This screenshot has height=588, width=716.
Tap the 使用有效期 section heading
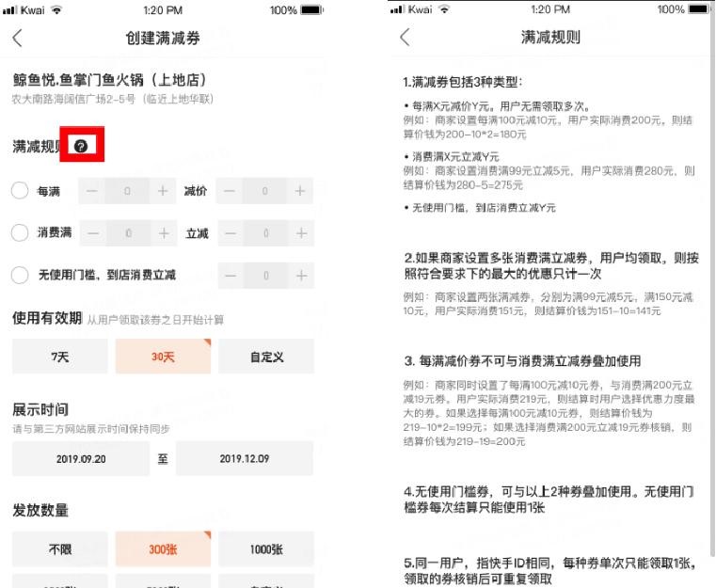47,318
